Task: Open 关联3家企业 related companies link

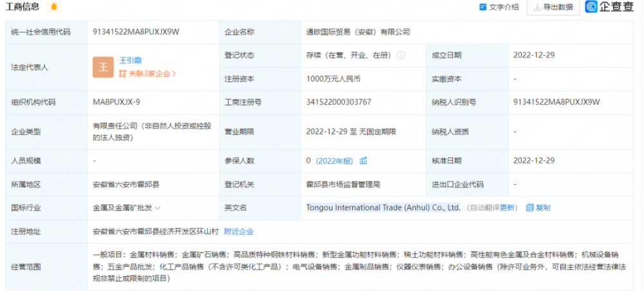Action: click(x=147, y=74)
